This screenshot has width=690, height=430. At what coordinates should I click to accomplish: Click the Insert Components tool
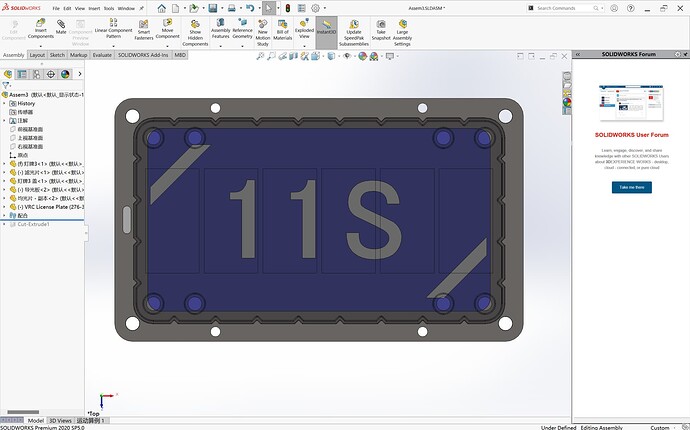(40, 29)
